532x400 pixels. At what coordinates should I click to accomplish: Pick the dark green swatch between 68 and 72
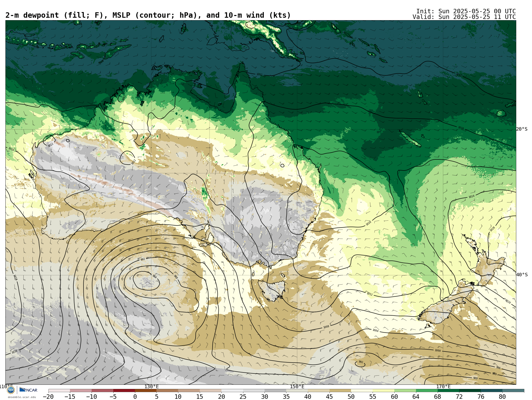pyautogui.click(x=448, y=391)
